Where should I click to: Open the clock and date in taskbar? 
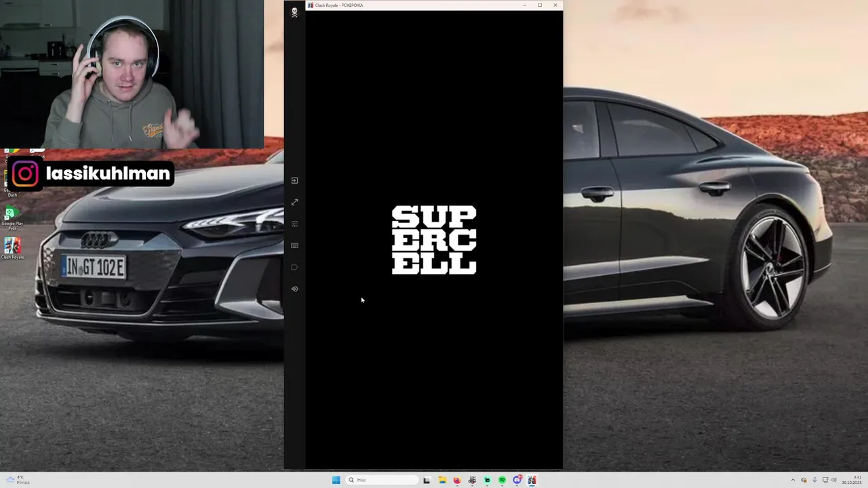853,480
